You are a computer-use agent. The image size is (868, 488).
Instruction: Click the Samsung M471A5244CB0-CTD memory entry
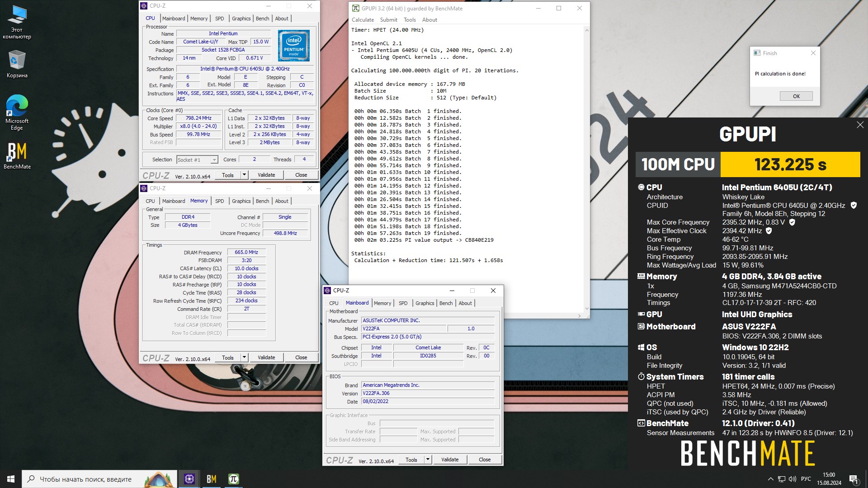click(x=779, y=286)
